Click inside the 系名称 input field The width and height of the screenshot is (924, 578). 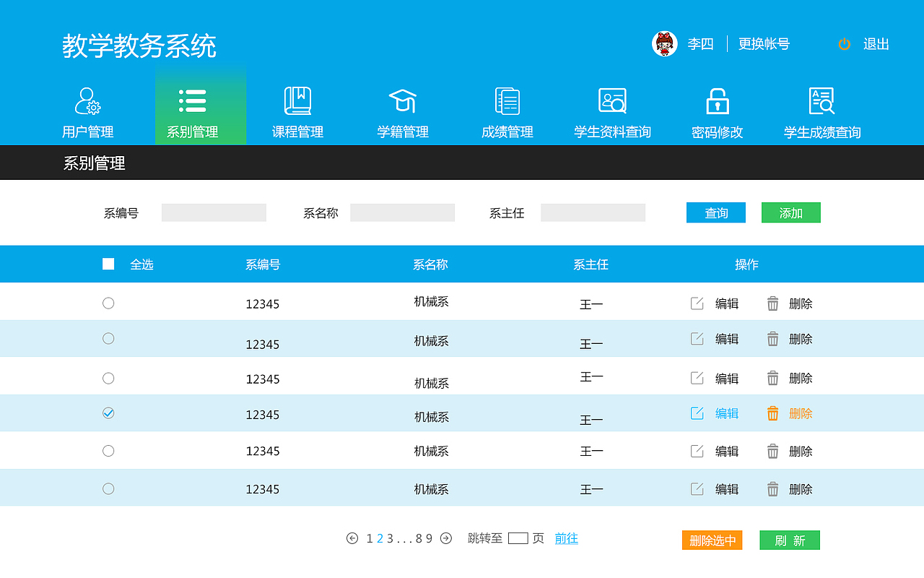402,212
